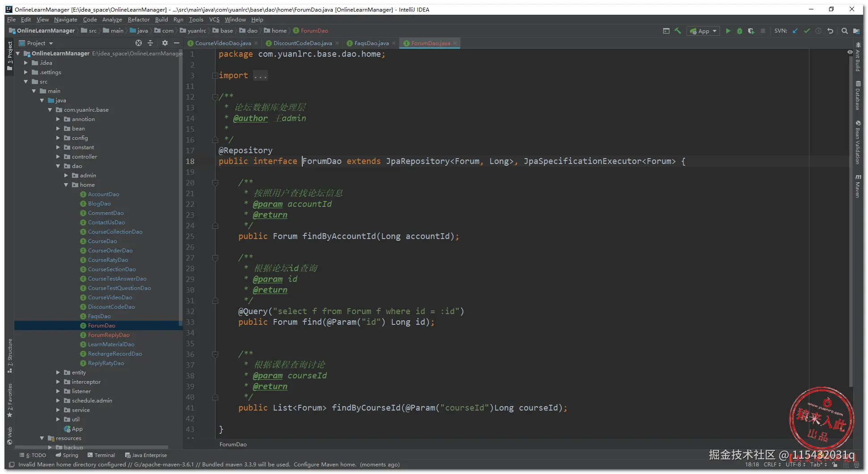Open the Spring tool window
The image size is (868, 474).
(67, 455)
